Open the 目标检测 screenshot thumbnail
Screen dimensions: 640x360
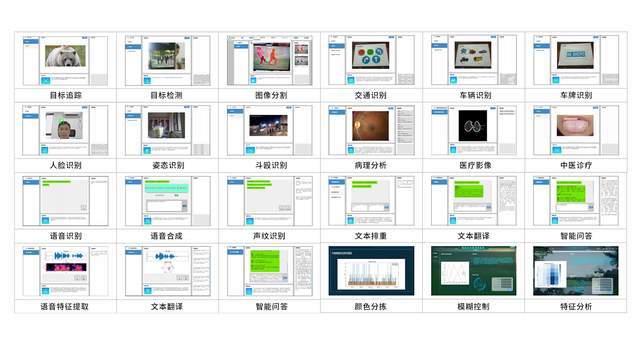pos(167,60)
